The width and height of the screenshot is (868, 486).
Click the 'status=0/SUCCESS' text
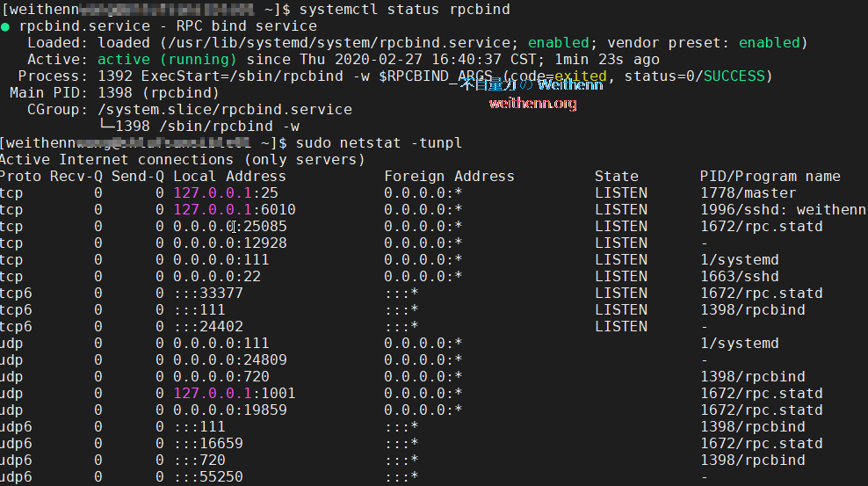695,76
